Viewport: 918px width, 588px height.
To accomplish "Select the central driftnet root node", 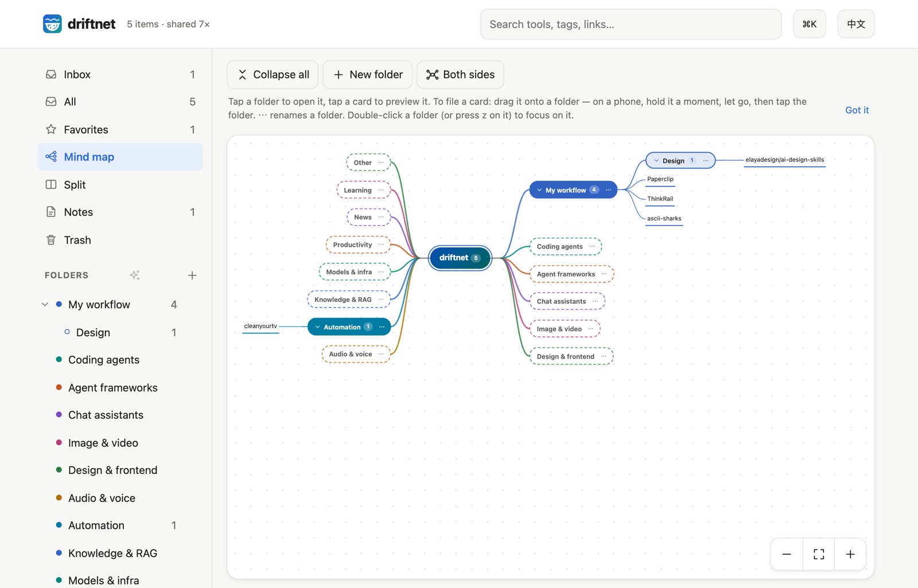I will click(460, 258).
